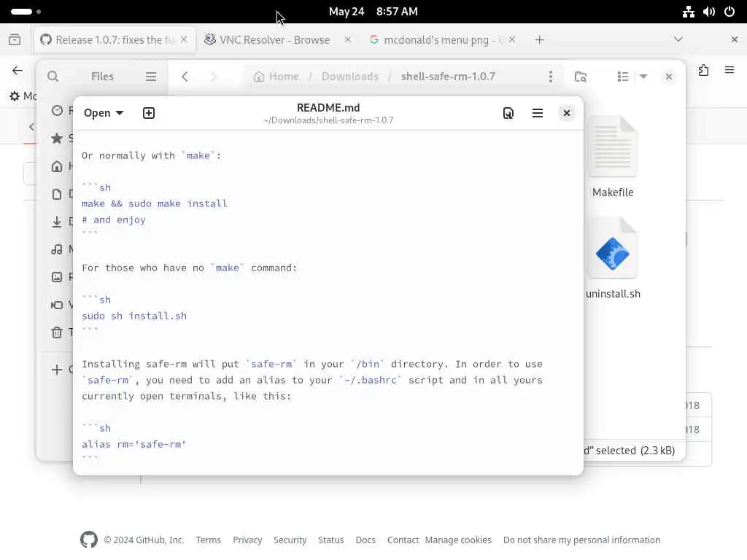Open browser extensions puzzle icon

pos(704,71)
